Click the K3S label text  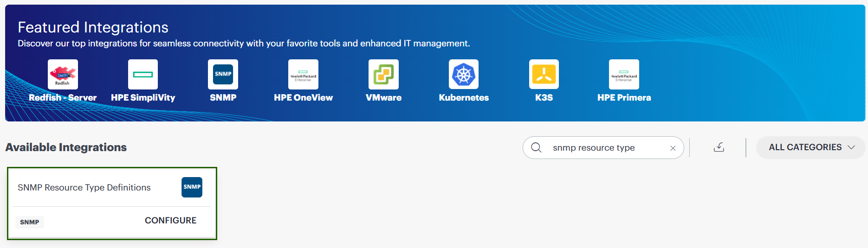(544, 98)
